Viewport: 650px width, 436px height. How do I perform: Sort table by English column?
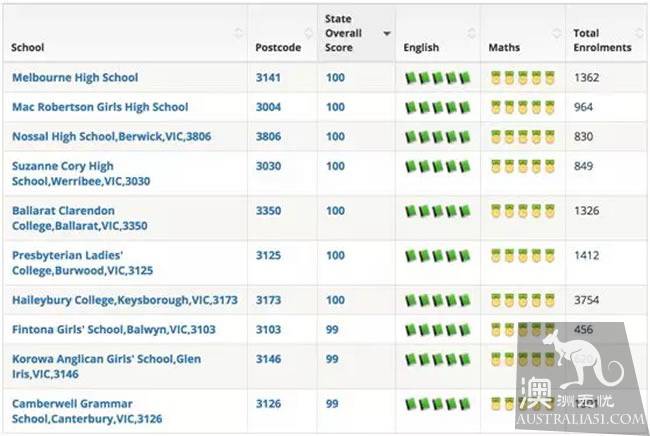pyautogui.click(x=438, y=33)
